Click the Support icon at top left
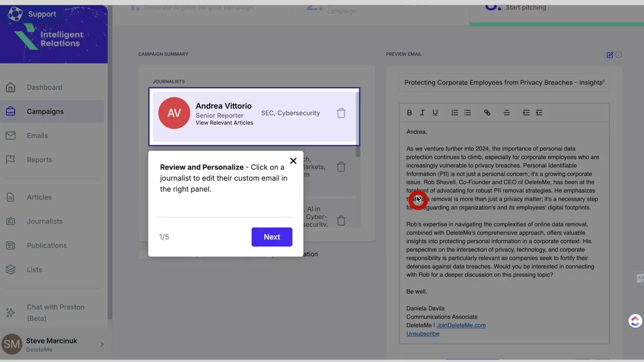 [x=15, y=14]
